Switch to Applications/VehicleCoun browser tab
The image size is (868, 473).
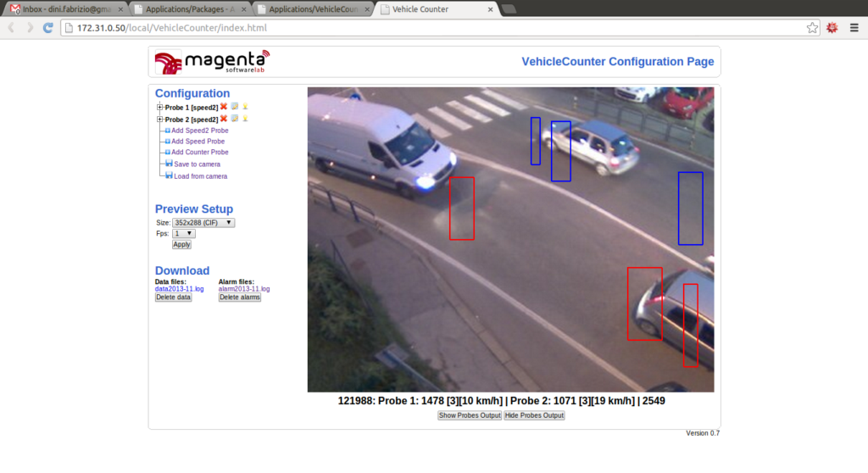pyautogui.click(x=313, y=8)
